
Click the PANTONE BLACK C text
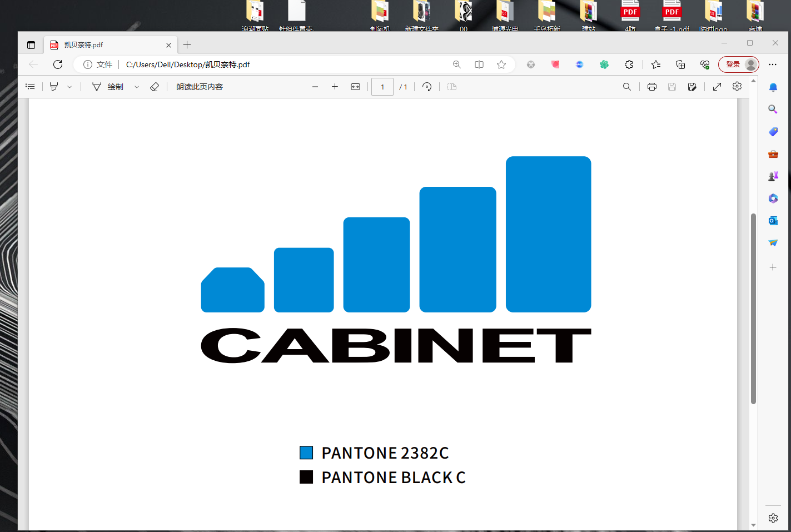(x=394, y=478)
